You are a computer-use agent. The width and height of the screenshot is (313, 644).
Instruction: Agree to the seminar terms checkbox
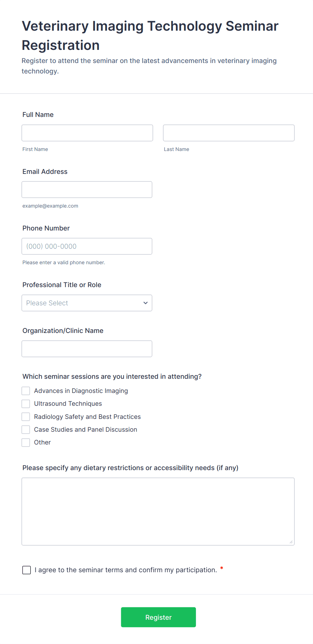27,570
